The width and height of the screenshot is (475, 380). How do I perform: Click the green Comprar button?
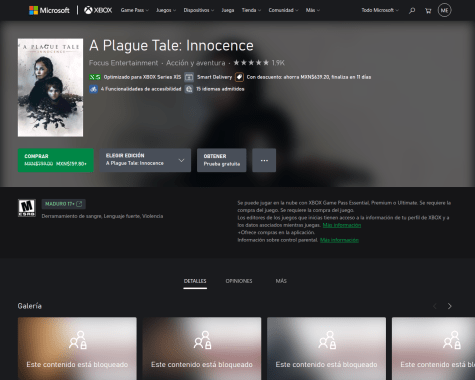[x=56, y=160]
